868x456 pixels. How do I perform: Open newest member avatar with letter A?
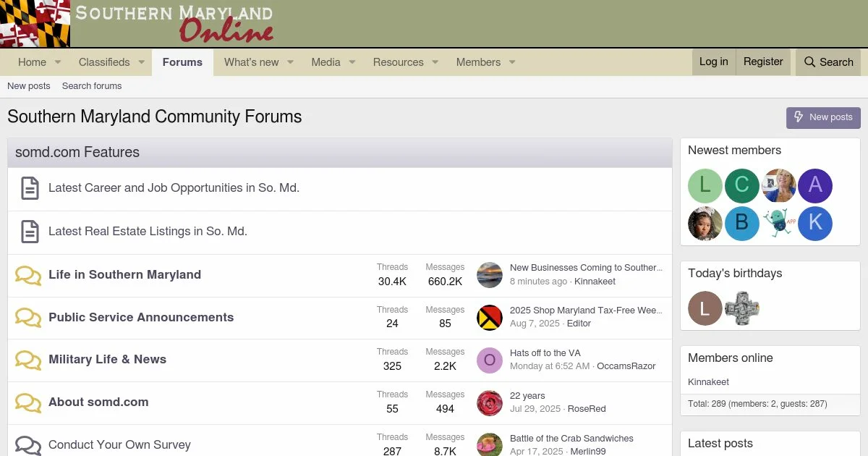coord(815,186)
